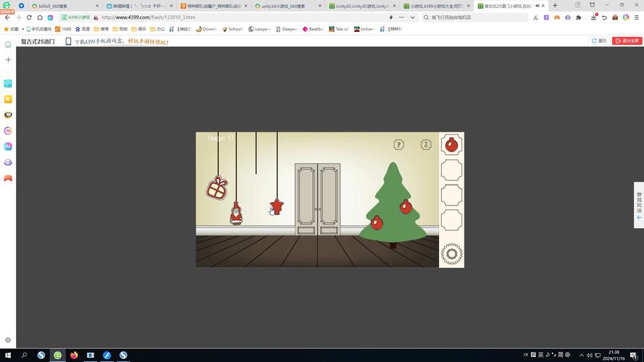Click the lower red ball on tree
644x362 pixels.
(377, 222)
